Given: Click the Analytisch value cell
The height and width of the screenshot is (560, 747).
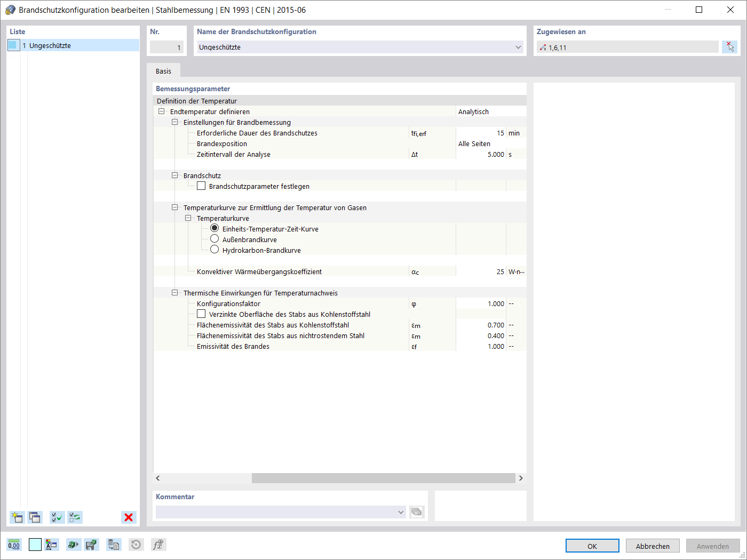Looking at the screenshot, I should tap(491, 111).
